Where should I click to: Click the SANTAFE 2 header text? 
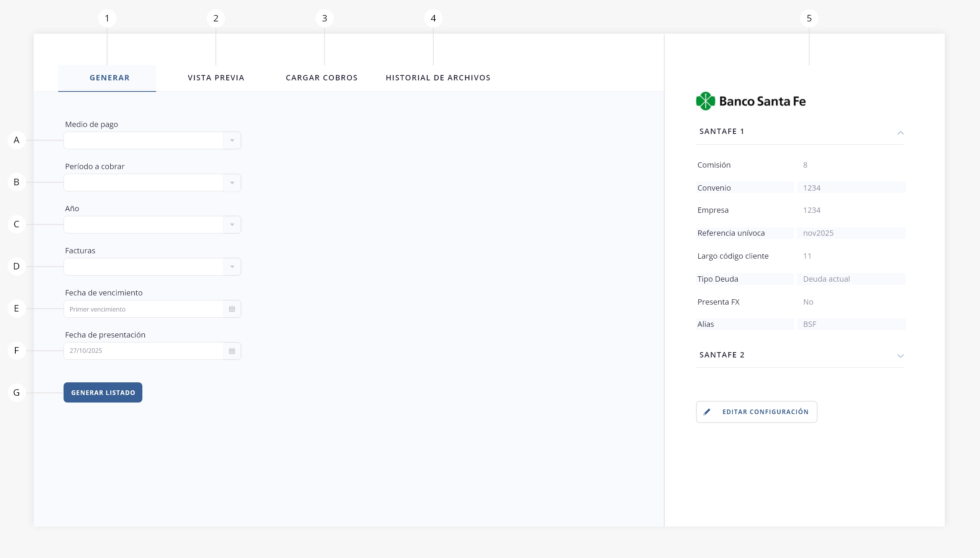click(721, 355)
